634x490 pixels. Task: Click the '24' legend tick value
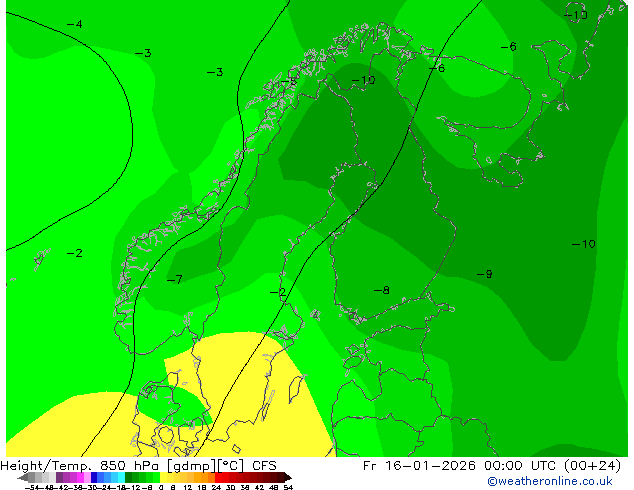tap(216, 487)
